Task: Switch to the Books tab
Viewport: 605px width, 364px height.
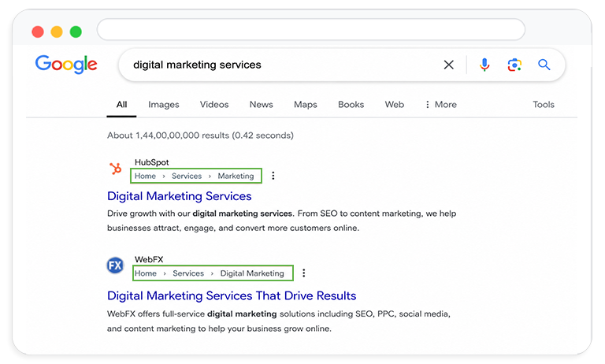Action: click(351, 105)
